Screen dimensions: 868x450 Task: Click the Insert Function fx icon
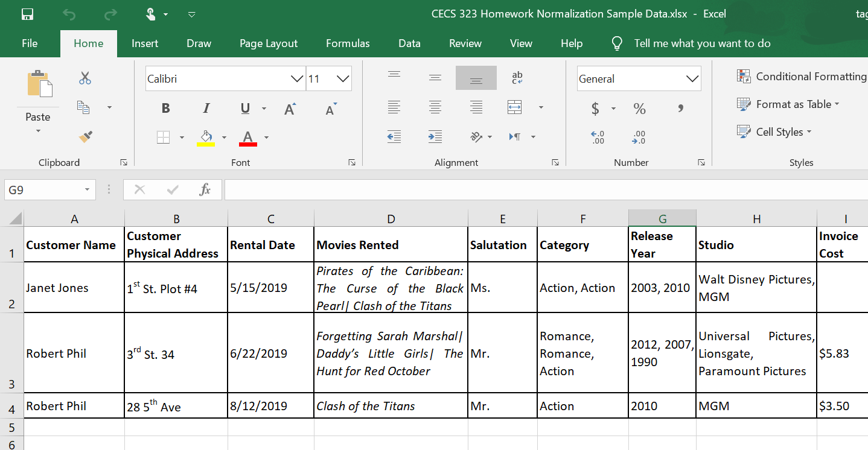[205, 190]
